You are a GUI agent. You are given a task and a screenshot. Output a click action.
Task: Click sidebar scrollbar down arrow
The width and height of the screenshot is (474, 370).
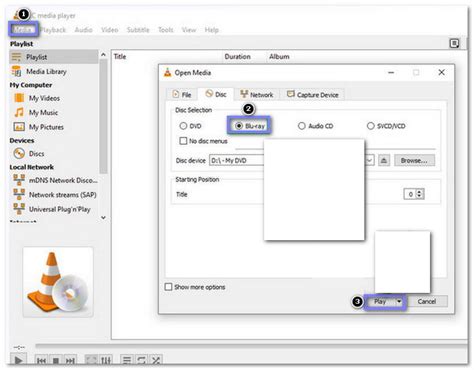click(103, 218)
